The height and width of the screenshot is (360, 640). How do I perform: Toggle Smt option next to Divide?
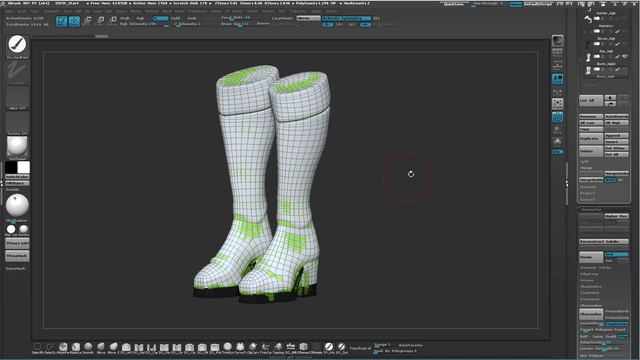pyautogui.click(x=617, y=254)
